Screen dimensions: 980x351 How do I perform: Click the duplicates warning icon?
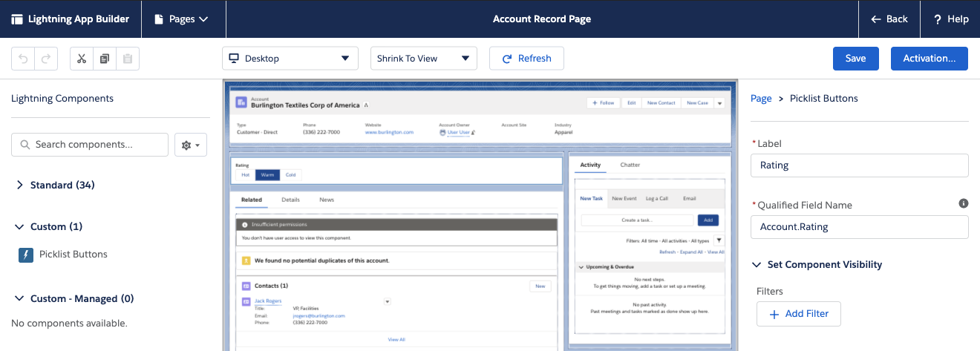246,261
